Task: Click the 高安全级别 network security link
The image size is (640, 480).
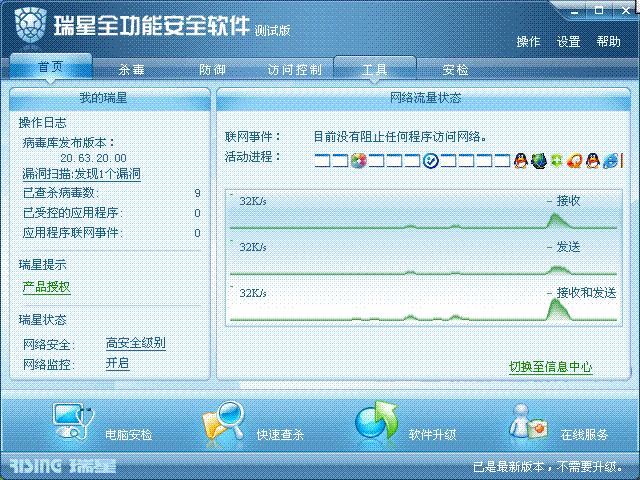Action: coord(136,343)
